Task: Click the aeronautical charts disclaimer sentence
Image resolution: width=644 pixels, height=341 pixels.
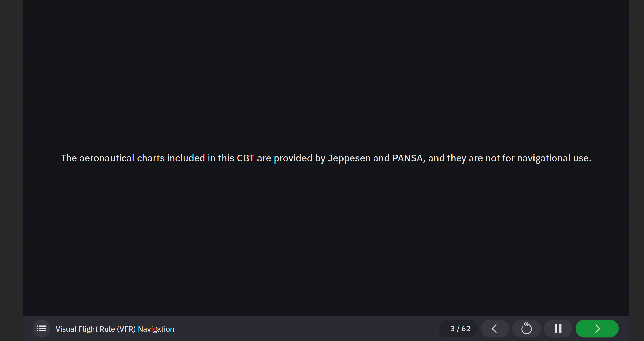Action: [326, 158]
